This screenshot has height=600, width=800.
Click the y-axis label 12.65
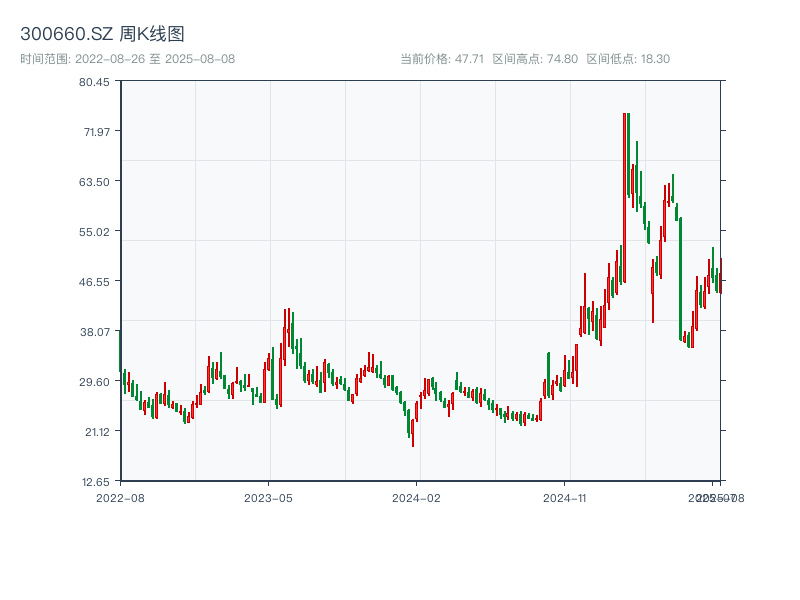[96, 482]
